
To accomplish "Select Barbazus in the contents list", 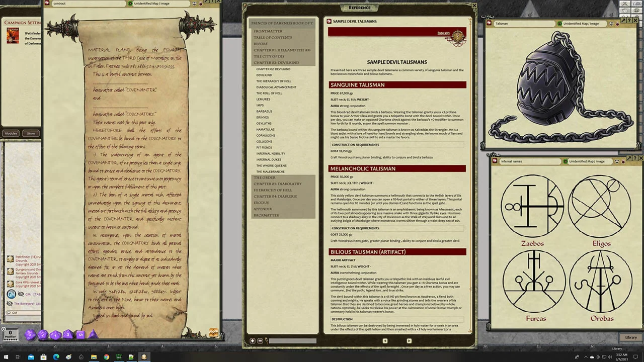I will click(x=264, y=111).
